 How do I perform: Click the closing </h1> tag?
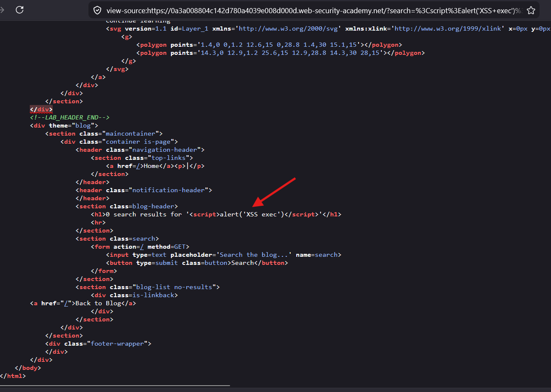332,214
